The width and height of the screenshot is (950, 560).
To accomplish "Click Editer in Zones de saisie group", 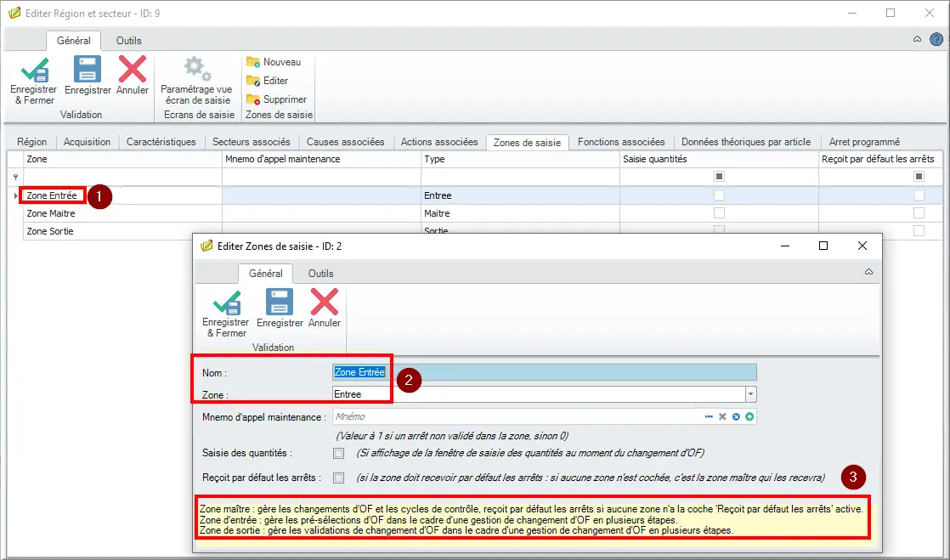I will [267, 81].
